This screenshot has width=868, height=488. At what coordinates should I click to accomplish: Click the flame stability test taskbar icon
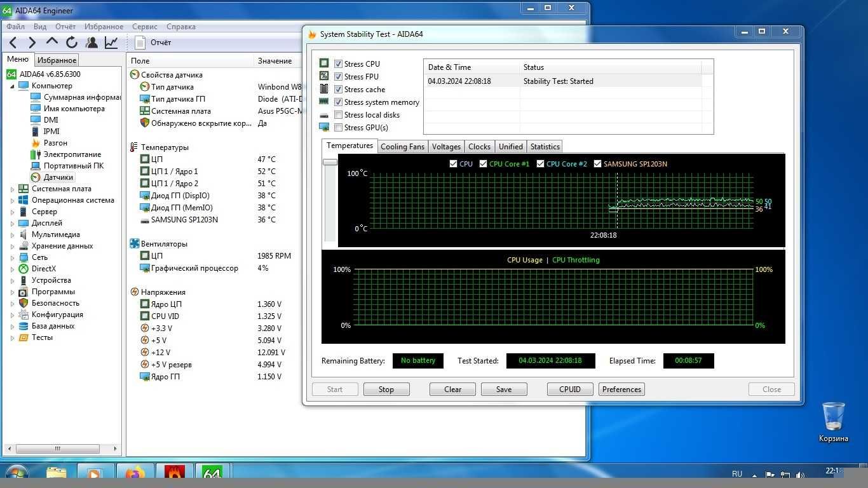pos(174,473)
